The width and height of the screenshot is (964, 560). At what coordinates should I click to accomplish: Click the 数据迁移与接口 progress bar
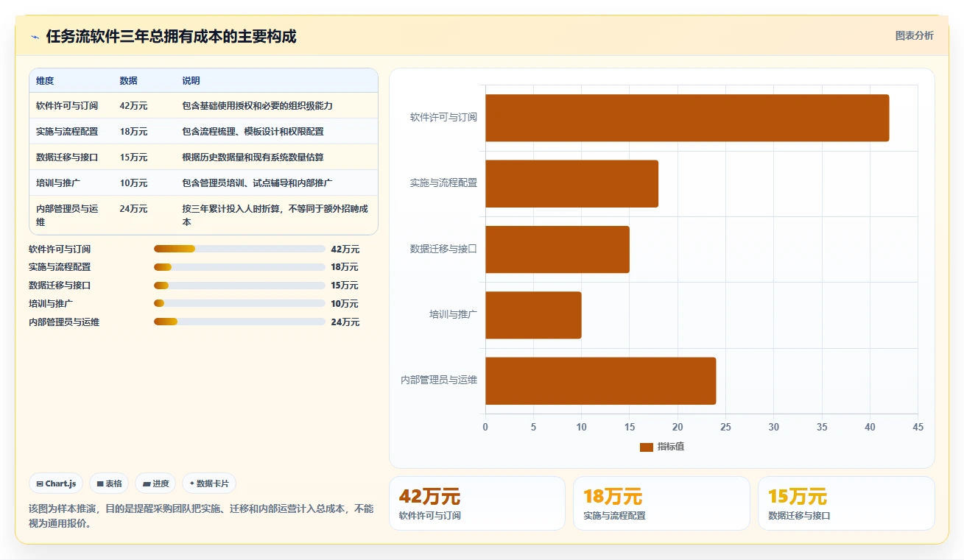click(239, 286)
